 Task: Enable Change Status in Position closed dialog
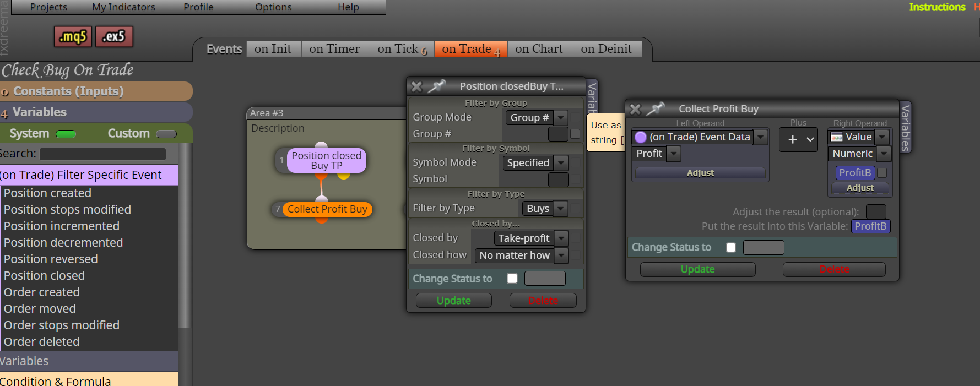512,279
